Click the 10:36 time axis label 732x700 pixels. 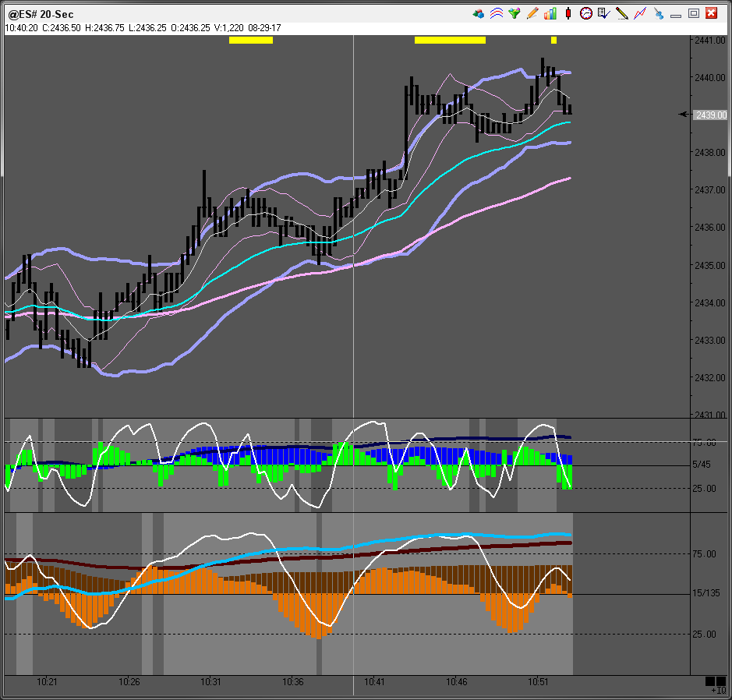click(x=292, y=682)
